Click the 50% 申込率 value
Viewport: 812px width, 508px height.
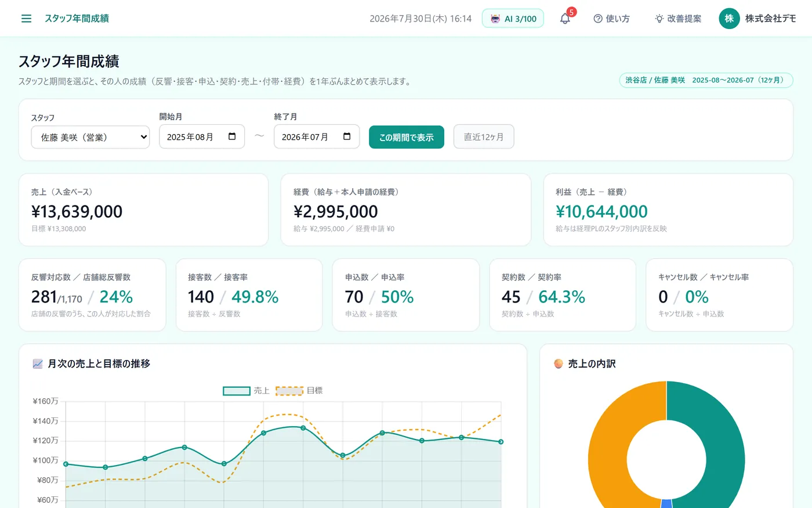pyautogui.click(x=397, y=297)
